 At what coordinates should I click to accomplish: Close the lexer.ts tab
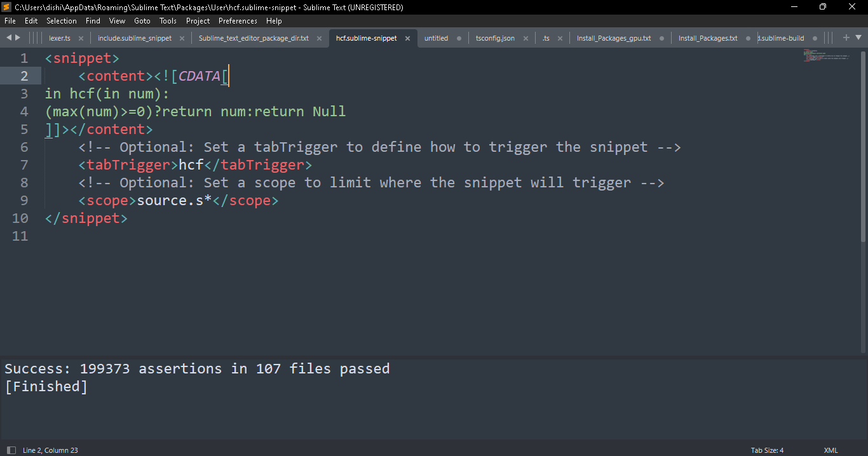[x=81, y=38]
